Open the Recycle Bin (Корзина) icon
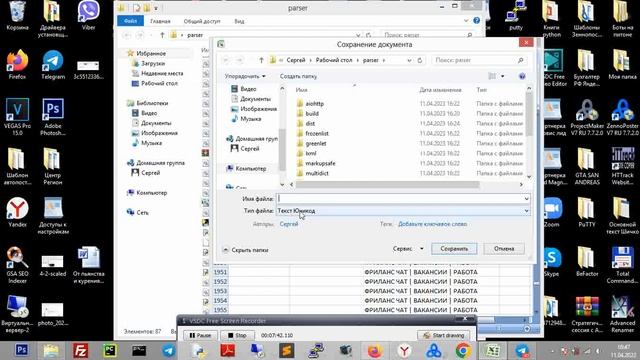 [17, 16]
